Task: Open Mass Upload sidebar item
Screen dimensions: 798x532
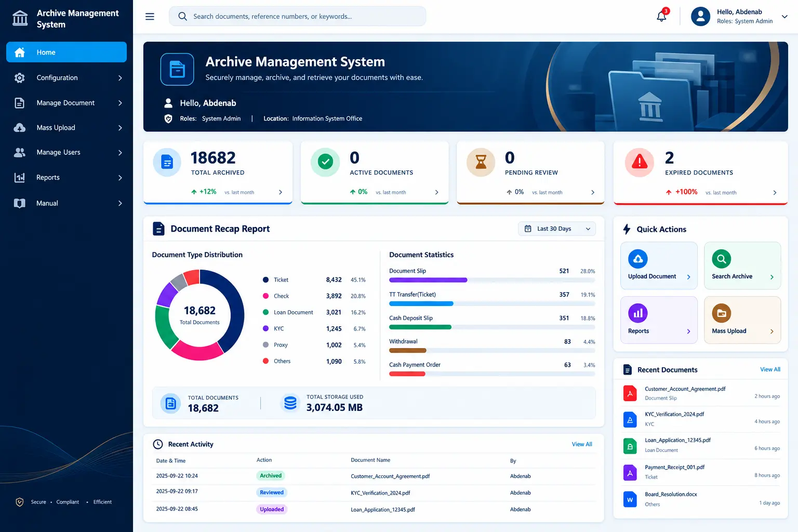Action: tap(66, 128)
